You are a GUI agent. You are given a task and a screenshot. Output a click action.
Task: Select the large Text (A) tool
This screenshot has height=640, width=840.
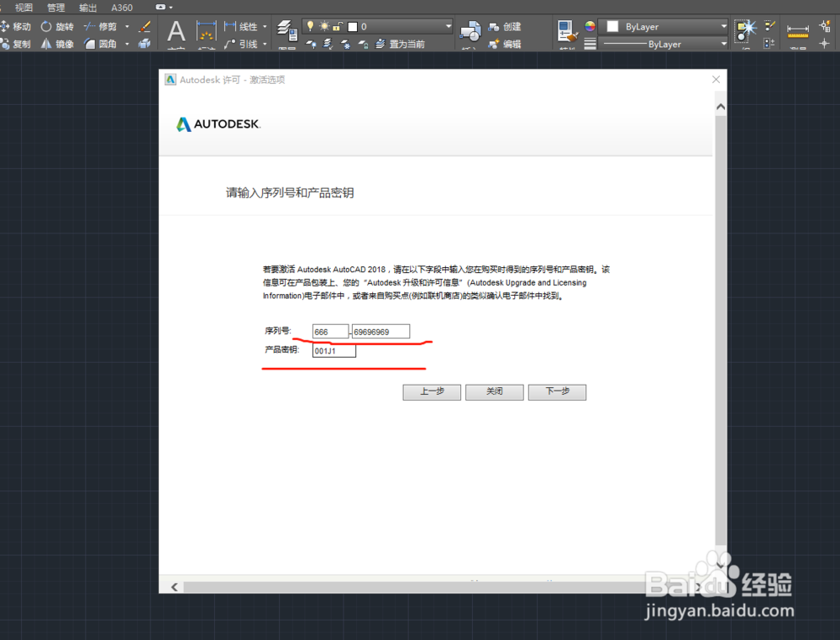tap(176, 32)
